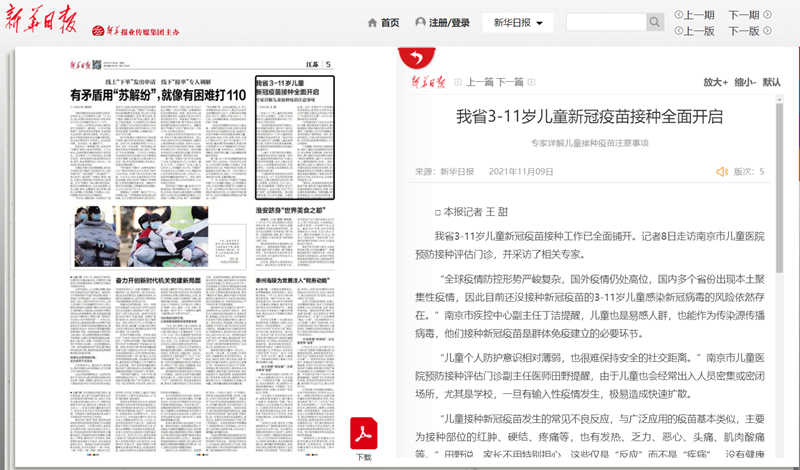
Task: Click the user avatar icon
Action: coord(420,22)
